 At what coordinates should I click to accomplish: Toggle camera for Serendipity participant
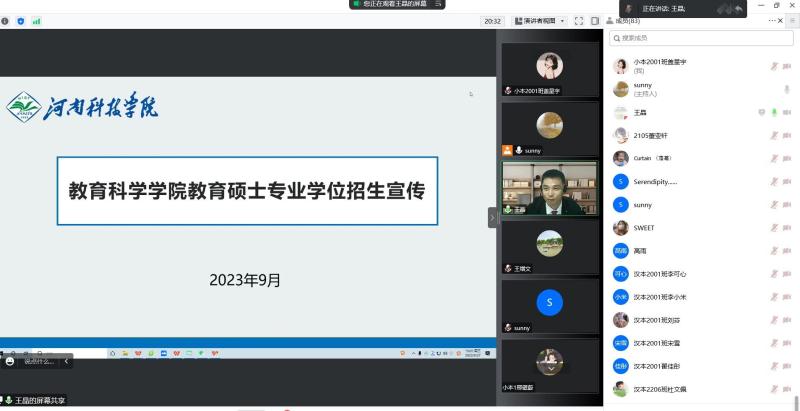click(x=787, y=182)
